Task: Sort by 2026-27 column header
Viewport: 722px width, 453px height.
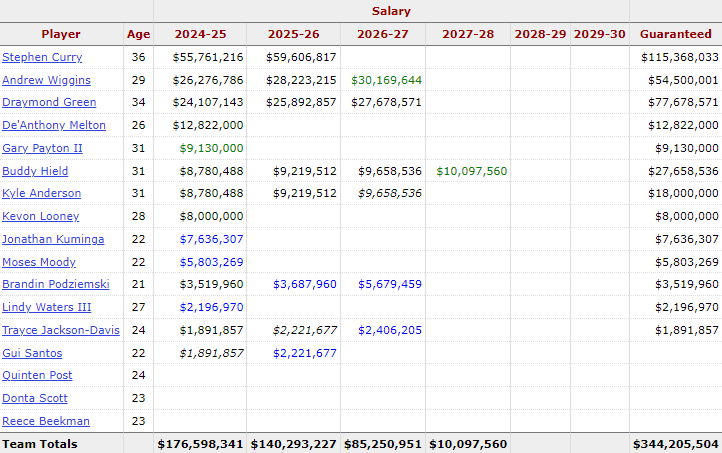Action: [x=383, y=34]
